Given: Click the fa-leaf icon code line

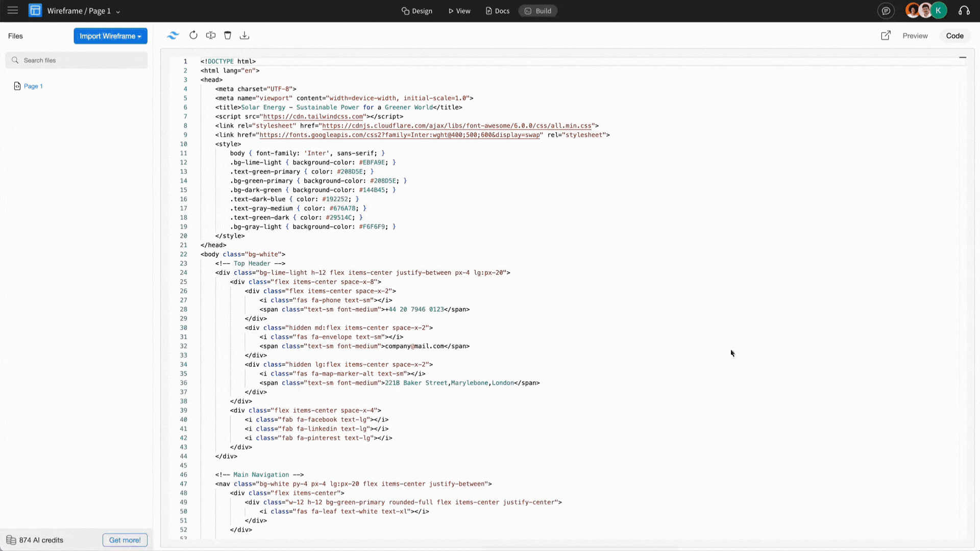Looking at the screenshot, I should pyautogui.click(x=344, y=511).
